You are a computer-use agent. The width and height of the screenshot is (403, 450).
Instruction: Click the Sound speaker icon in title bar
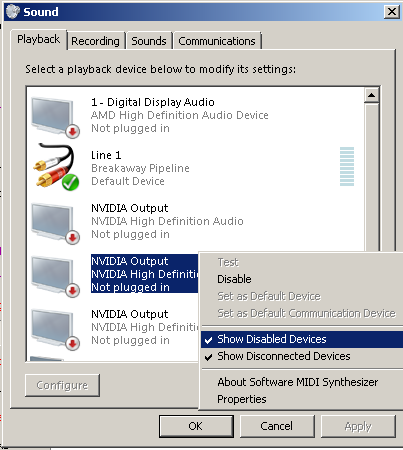[x=13, y=12]
